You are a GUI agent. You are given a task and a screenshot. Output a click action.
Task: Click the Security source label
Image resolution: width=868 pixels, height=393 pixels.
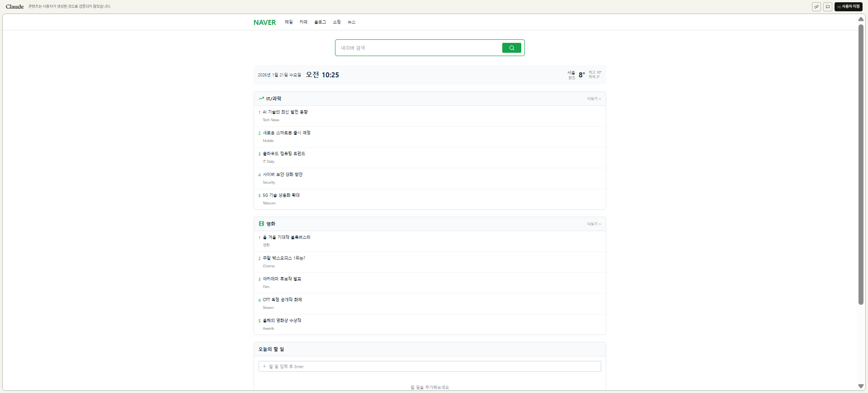[x=269, y=183]
